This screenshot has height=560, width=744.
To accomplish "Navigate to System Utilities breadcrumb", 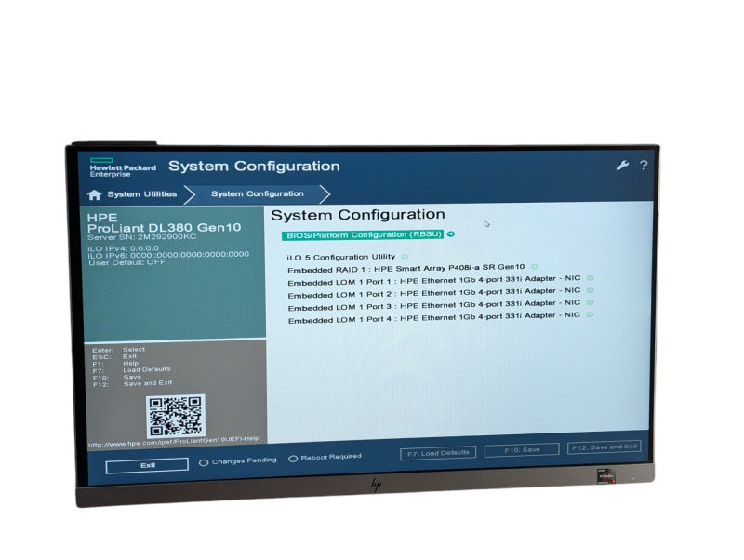I will (142, 194).
